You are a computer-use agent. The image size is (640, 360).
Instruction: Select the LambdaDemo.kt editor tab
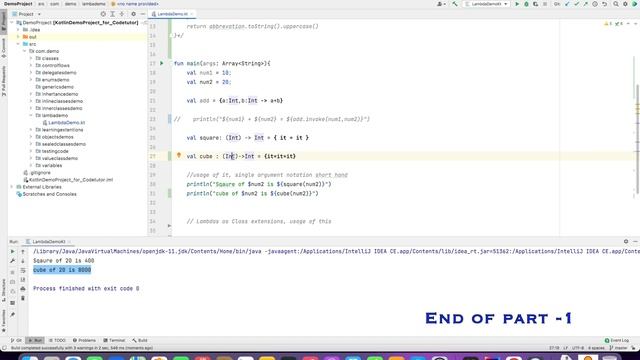click(172, 14)
